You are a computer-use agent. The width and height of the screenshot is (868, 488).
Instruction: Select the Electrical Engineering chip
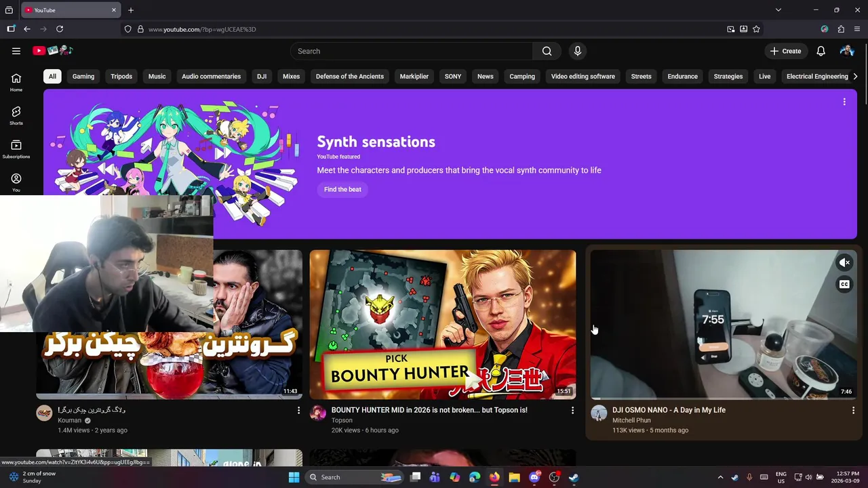click(x=817, y=77)
